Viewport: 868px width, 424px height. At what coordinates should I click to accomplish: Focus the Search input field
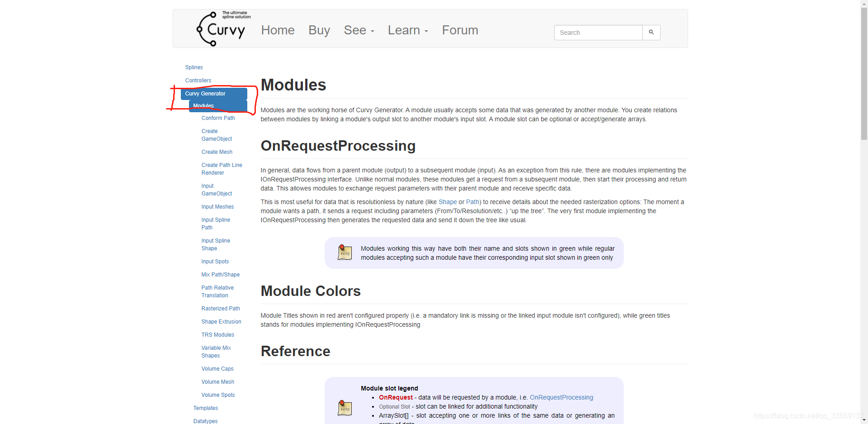[x=598, y=33]
